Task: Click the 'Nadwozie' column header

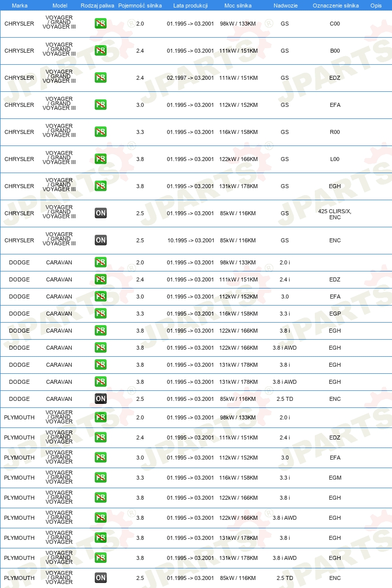Action: [x=286, y=6]
